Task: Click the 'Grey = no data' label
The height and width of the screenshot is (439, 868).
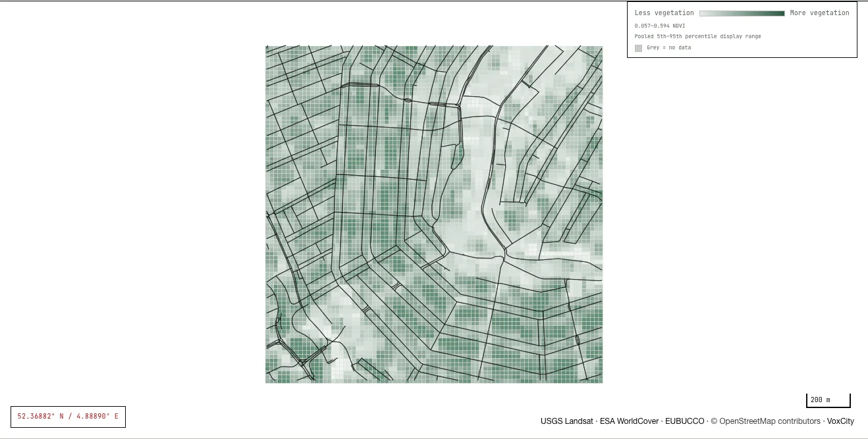Action: pyautogui.click(x=668, y=48)
